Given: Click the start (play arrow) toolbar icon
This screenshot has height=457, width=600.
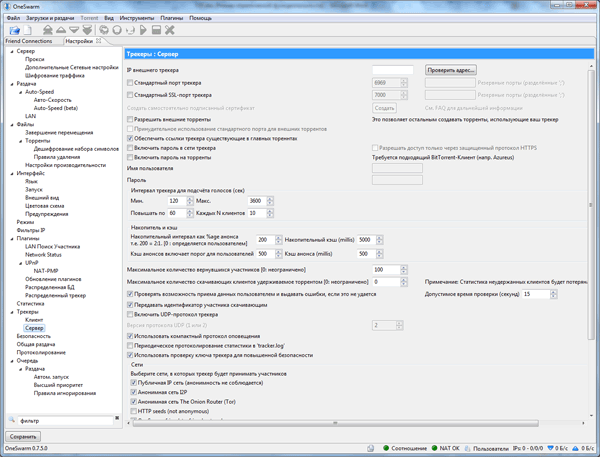Looking at the screenshot, I should tap(143, 30).
